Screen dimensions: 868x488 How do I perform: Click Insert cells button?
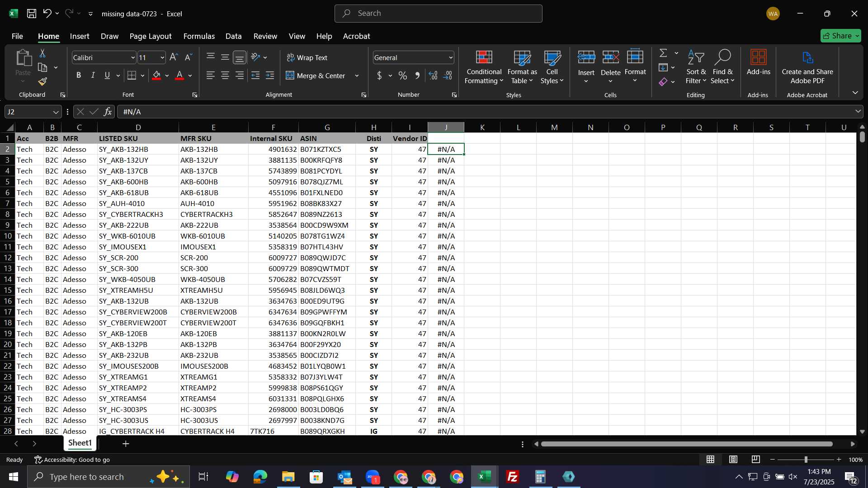tap(586, 67)
